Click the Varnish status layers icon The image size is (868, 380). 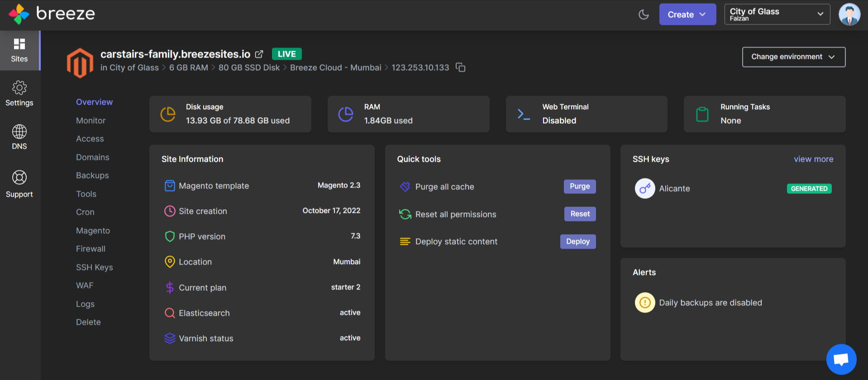point(170,338)
